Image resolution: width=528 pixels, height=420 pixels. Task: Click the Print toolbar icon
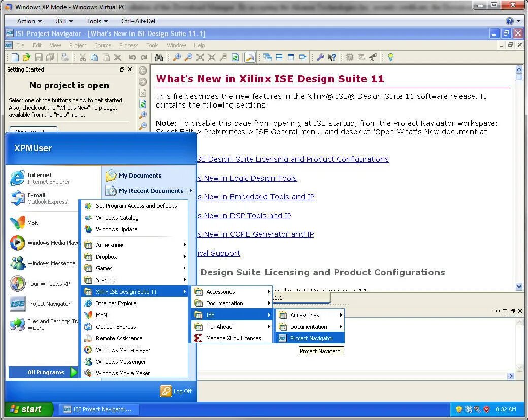click(65, 57)
